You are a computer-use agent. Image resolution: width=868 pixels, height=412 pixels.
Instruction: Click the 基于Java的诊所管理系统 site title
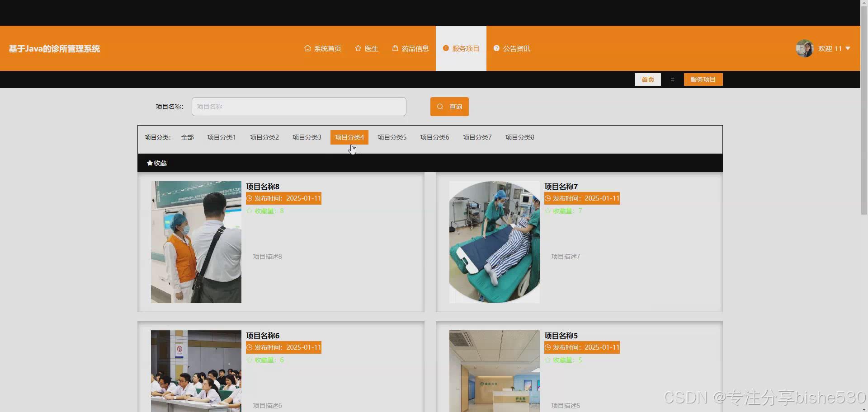pos(54,49)
